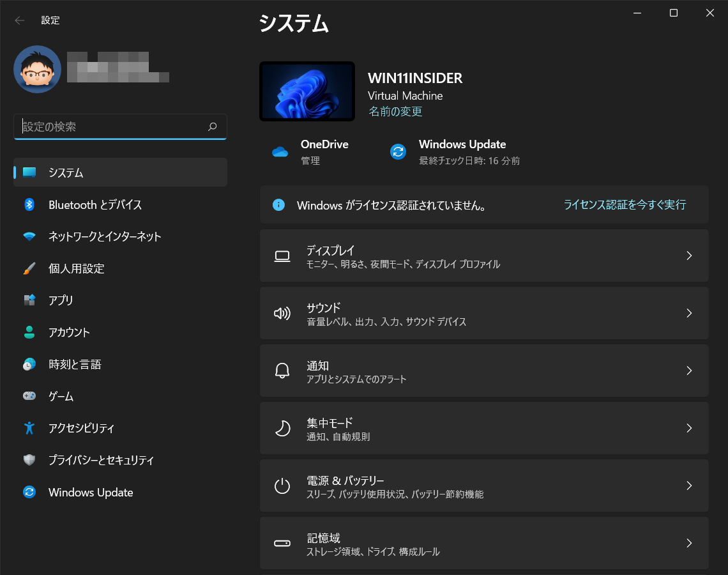Click the アカウント person icon
Screen dimensions: 728x575
pyautogui.click(x=29, y=332)
